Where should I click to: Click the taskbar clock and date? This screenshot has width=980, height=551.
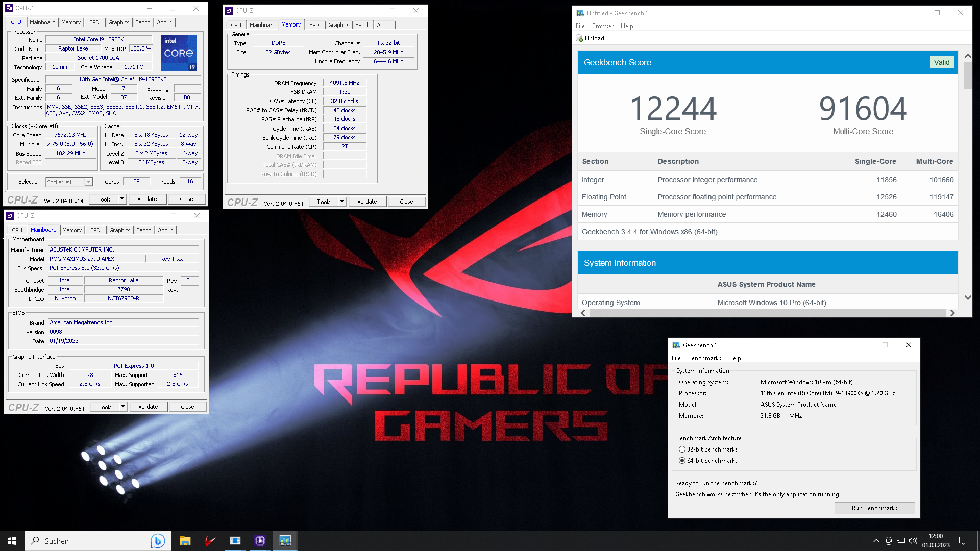pyautogui.click(x=936, y=541)
